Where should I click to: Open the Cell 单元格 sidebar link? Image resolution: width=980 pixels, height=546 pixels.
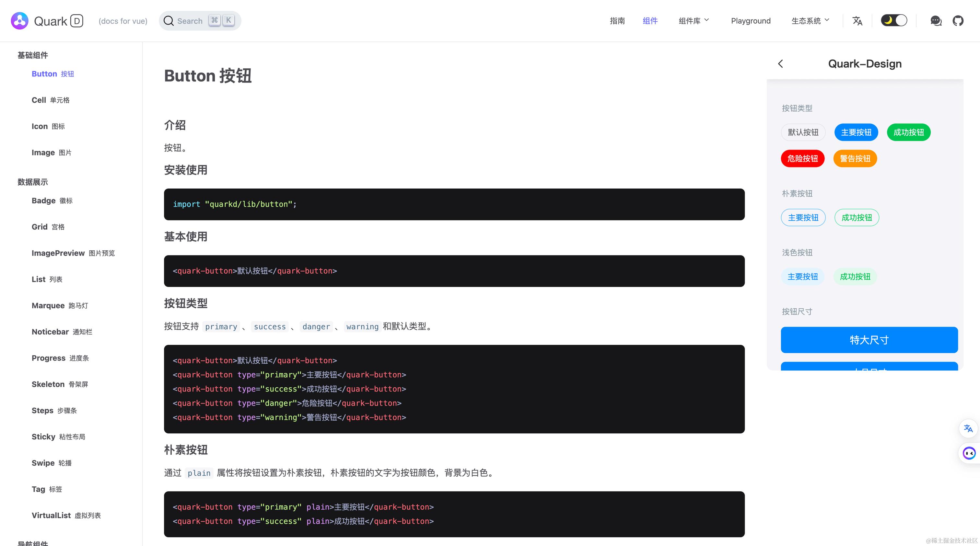tap(50, 100)
